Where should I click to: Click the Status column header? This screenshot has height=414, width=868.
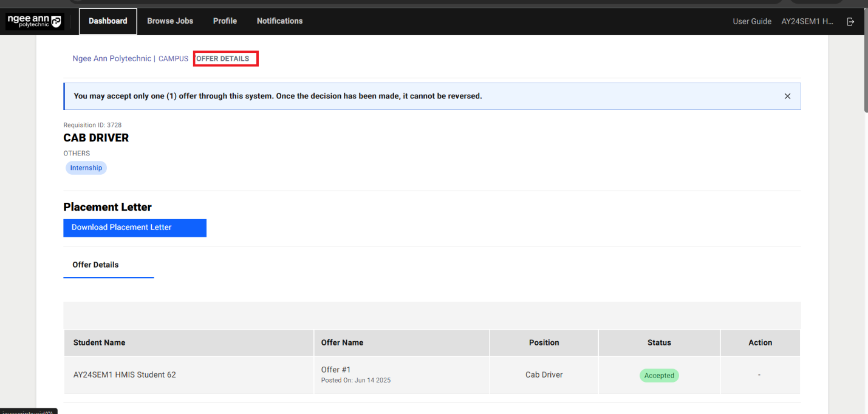coord(659,343)
